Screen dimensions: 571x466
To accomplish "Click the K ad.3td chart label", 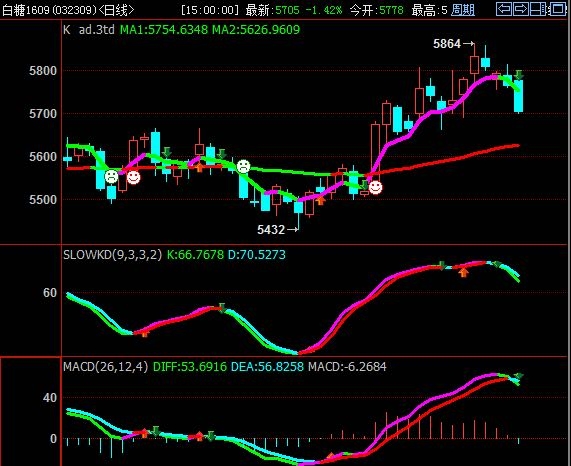I will pos(89,29).
